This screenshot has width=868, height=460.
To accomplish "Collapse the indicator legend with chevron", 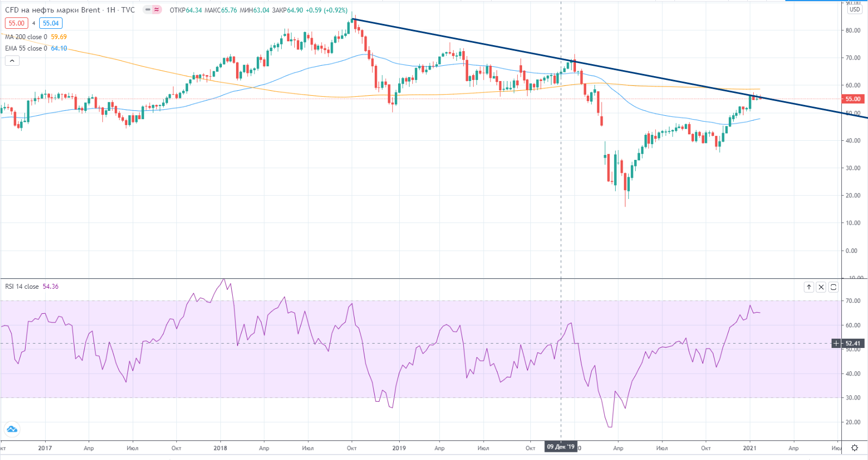I will click(x=12, y=61).
